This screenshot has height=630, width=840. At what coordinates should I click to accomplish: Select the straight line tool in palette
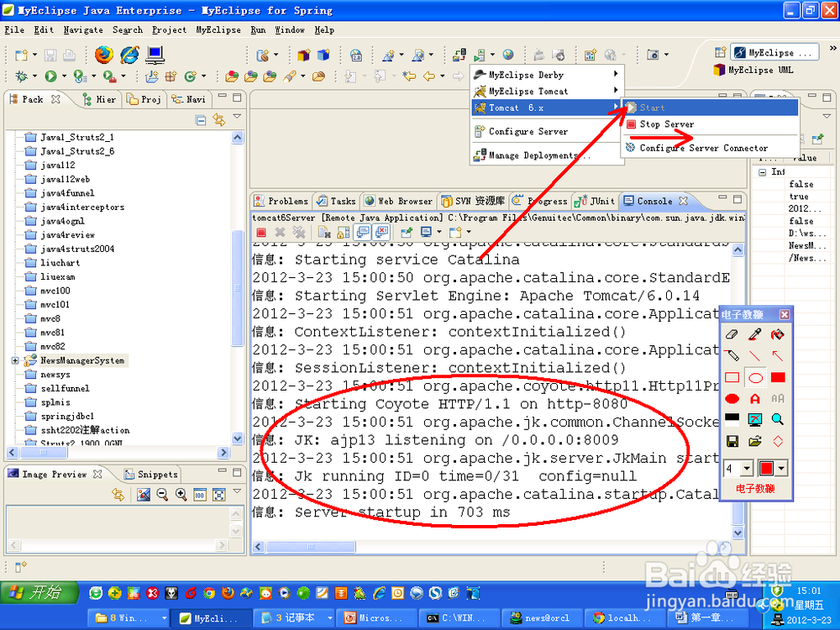coord(755,355)
